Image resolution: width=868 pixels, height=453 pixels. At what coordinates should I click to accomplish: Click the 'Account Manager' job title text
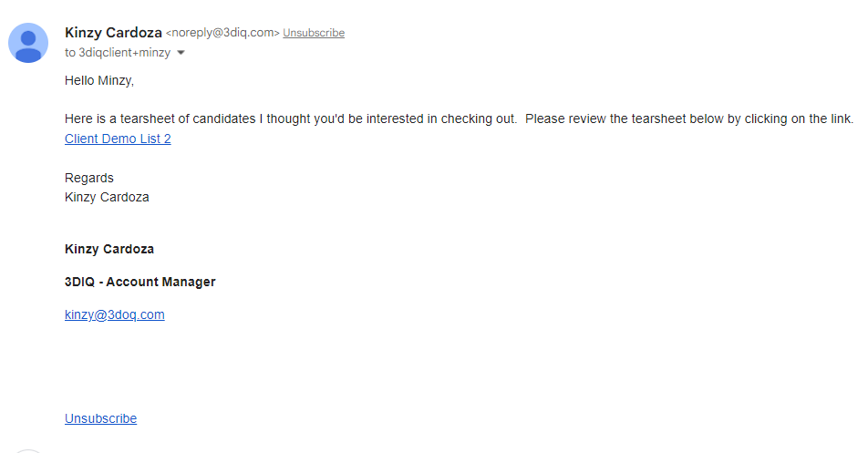(160, 282)
